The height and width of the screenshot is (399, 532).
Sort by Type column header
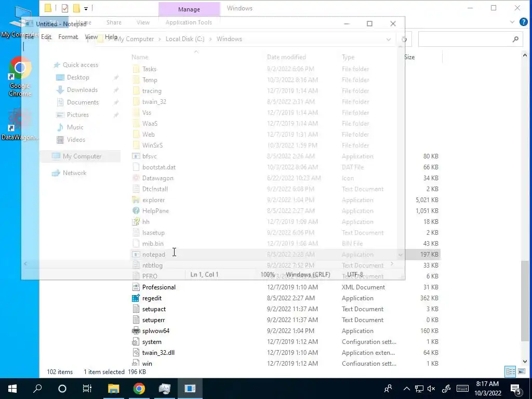click(348, 57)
